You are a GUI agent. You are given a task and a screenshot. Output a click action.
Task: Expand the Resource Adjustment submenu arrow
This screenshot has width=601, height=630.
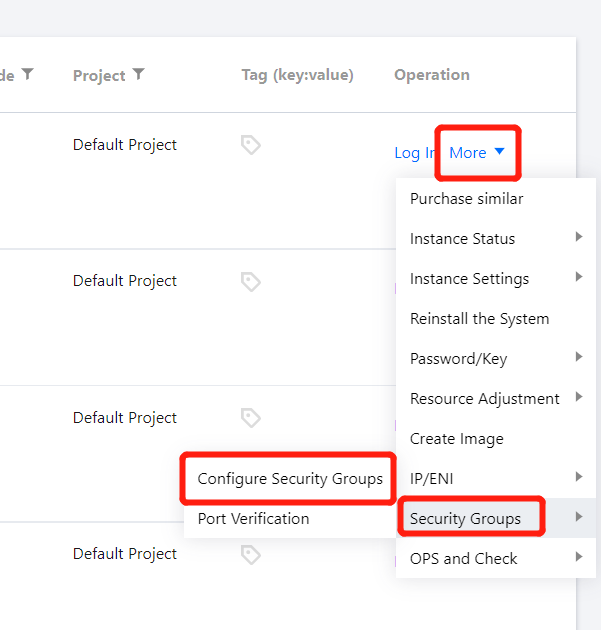[x=579, y=398]
